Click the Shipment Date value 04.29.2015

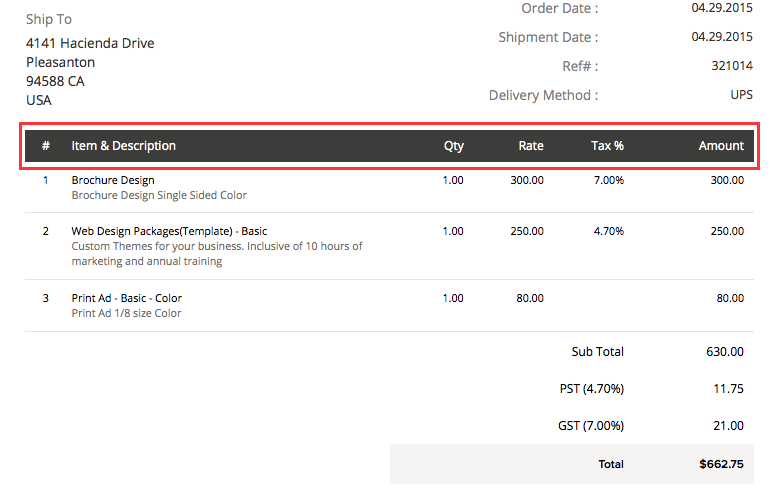pos(722,37)
